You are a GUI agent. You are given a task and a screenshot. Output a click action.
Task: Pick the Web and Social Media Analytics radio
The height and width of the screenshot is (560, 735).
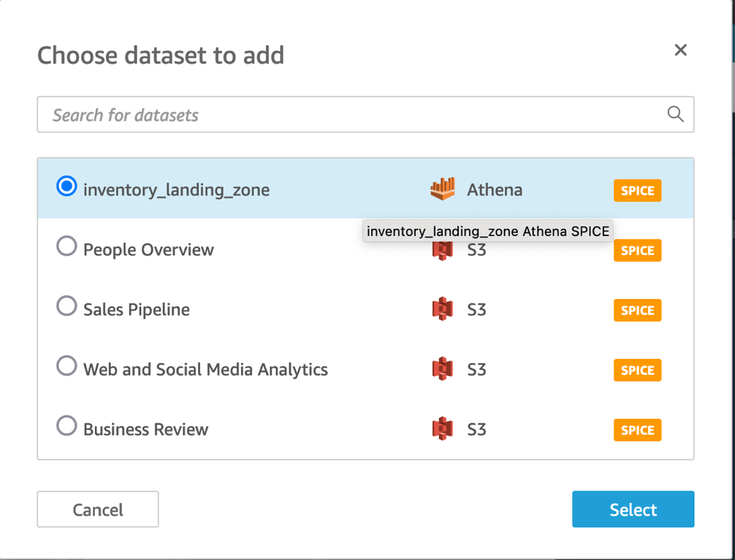pyautogui.click(x=66, y=366)
